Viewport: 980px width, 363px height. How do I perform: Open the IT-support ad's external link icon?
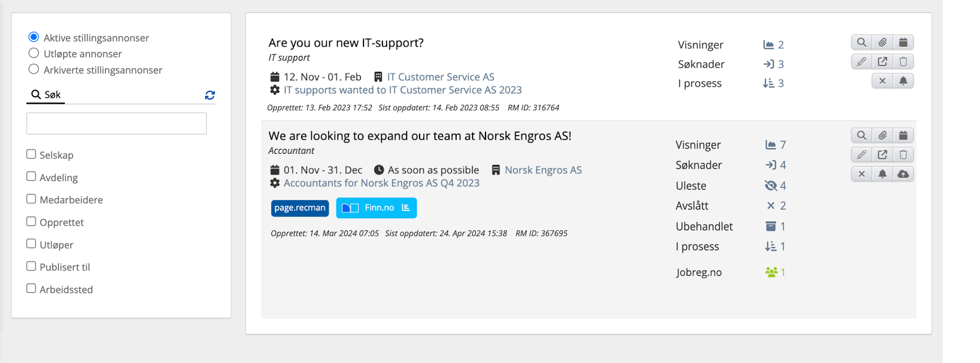point(882,62)
